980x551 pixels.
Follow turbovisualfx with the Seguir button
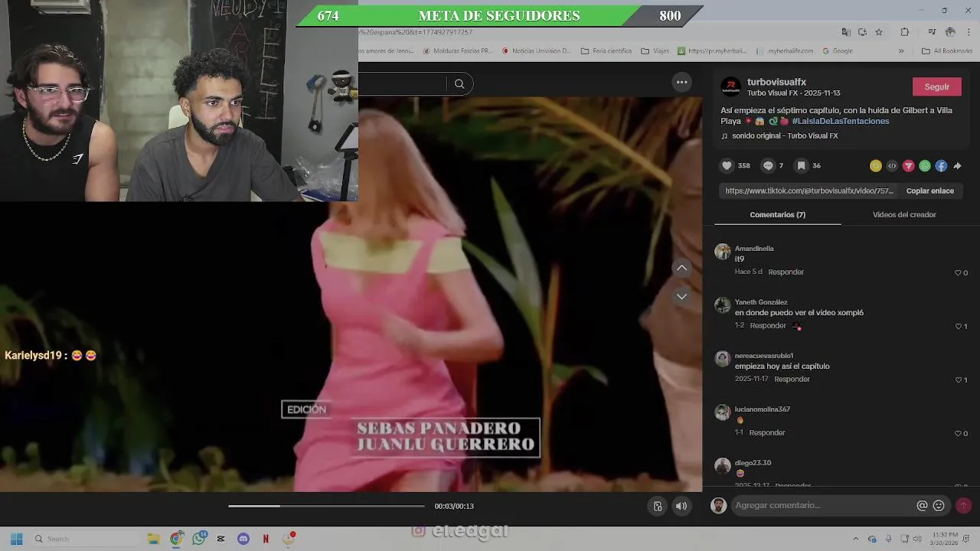pos(936,86)
